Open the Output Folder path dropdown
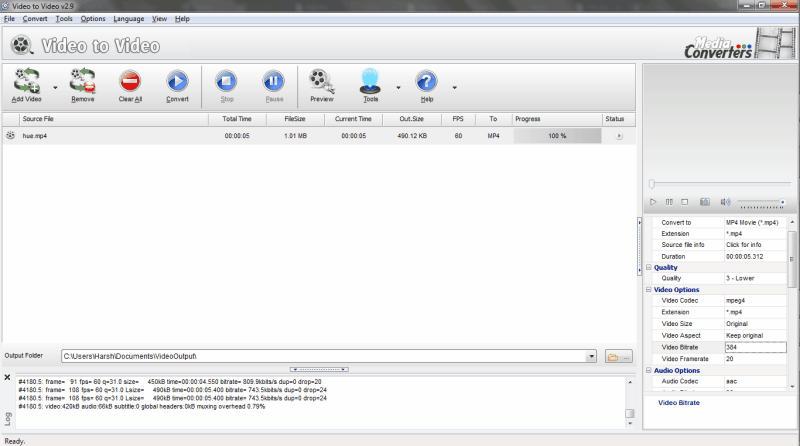 (x=591, y=356)
